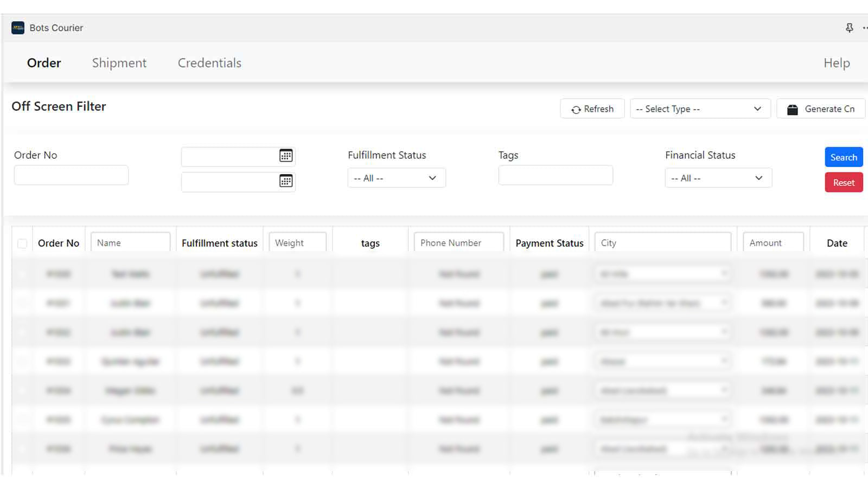Focus the Order No input field

click(x=71, y=175)
